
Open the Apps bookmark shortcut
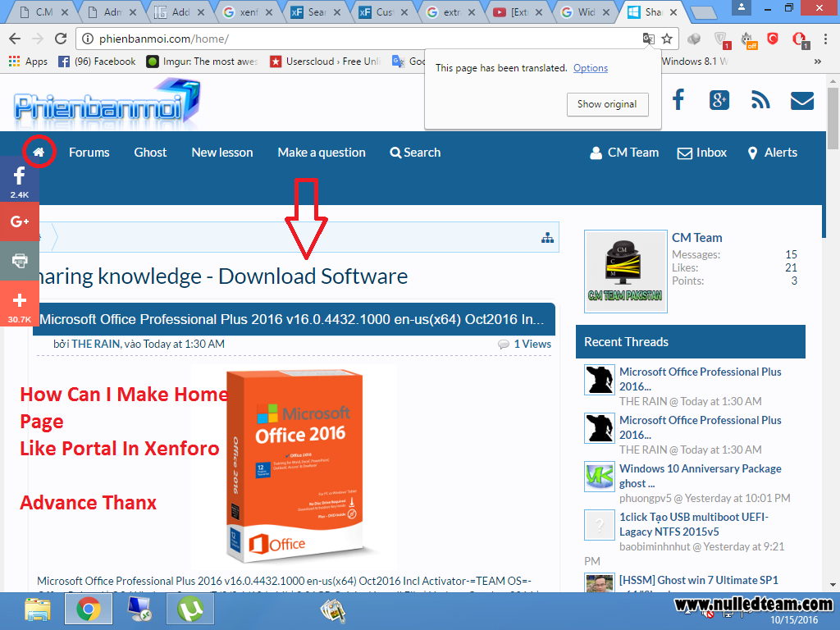coord(28,62)
